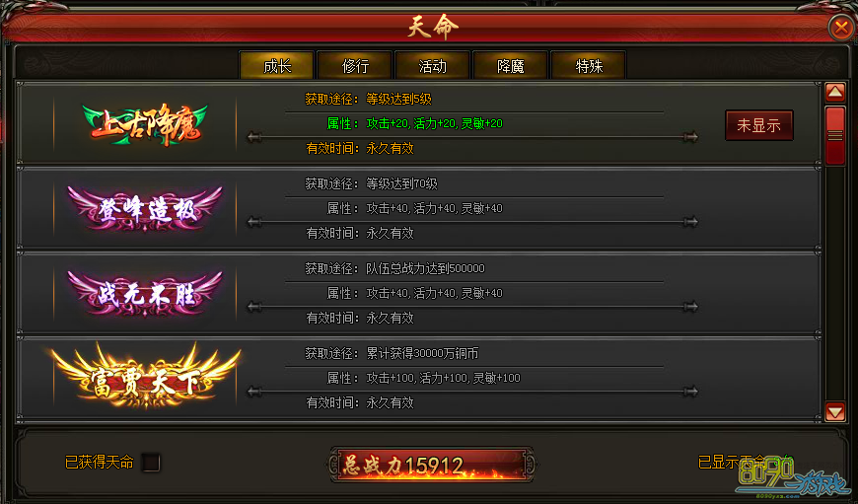
Task: Click the 上古降魔 title emblem
Action: 145,124
